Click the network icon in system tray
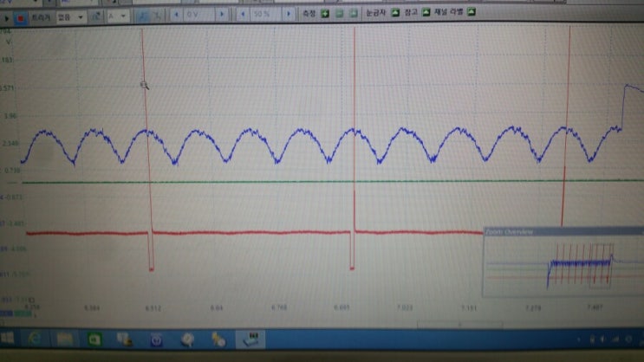Screen dimensions: 644x362 615,339
